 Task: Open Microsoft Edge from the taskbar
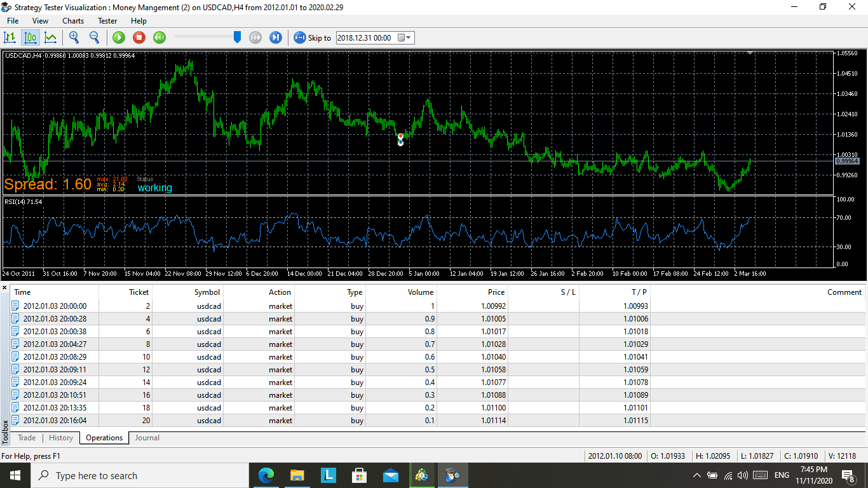(x=266, y=475)
